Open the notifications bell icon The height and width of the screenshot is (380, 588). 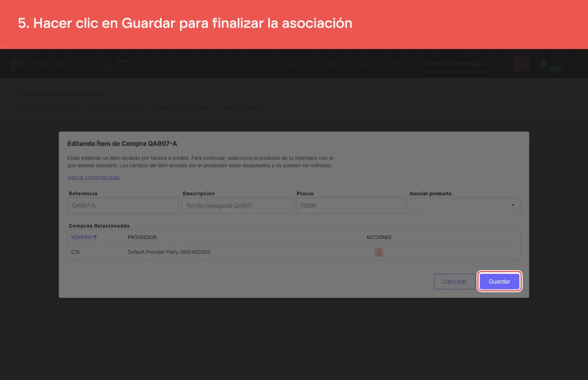click(x=544, y=63)
